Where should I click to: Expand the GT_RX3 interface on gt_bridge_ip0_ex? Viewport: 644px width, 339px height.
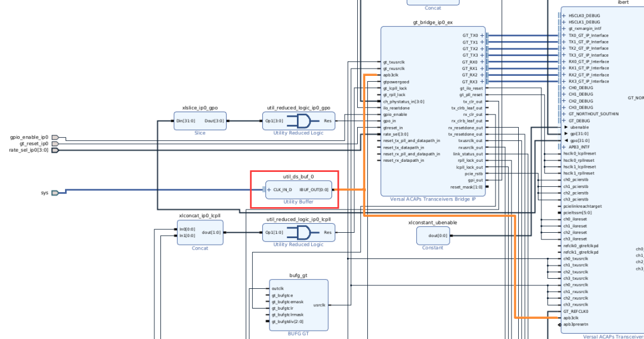click(x=482, y=82)
